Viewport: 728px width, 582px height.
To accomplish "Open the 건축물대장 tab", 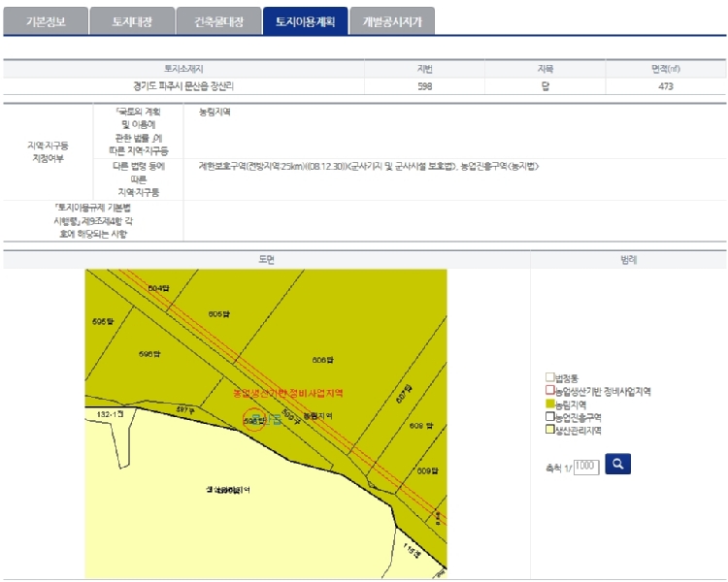I will coord(218,21).
